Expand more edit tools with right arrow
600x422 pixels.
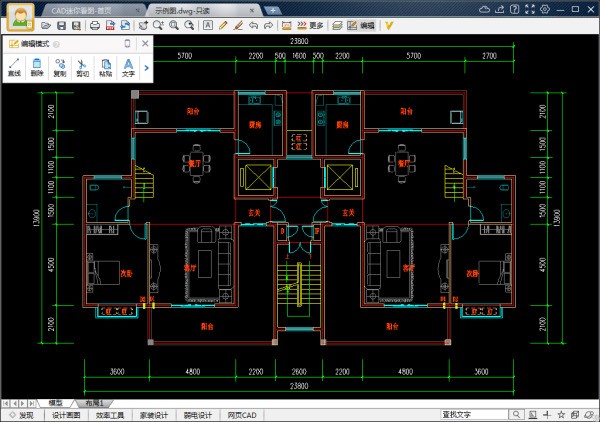[146, 68]
